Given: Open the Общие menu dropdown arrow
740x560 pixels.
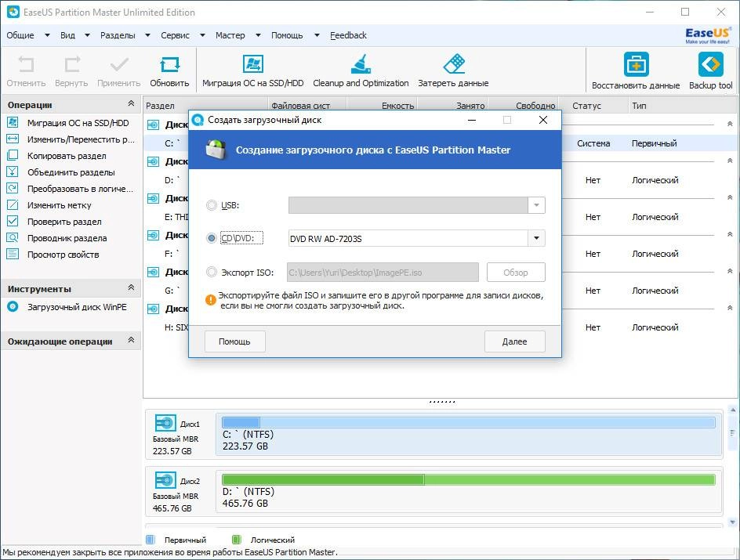Looking at the screenshot, I should click(47, 35).
